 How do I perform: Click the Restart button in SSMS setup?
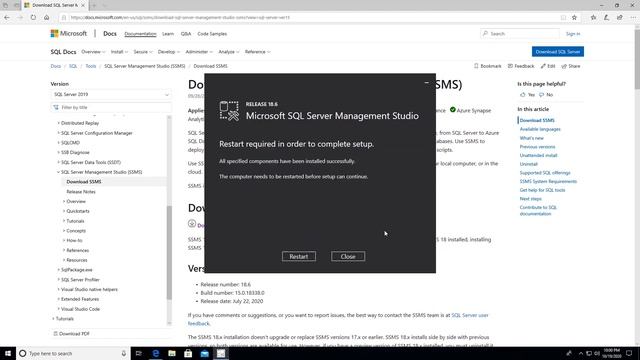point(299,256)
